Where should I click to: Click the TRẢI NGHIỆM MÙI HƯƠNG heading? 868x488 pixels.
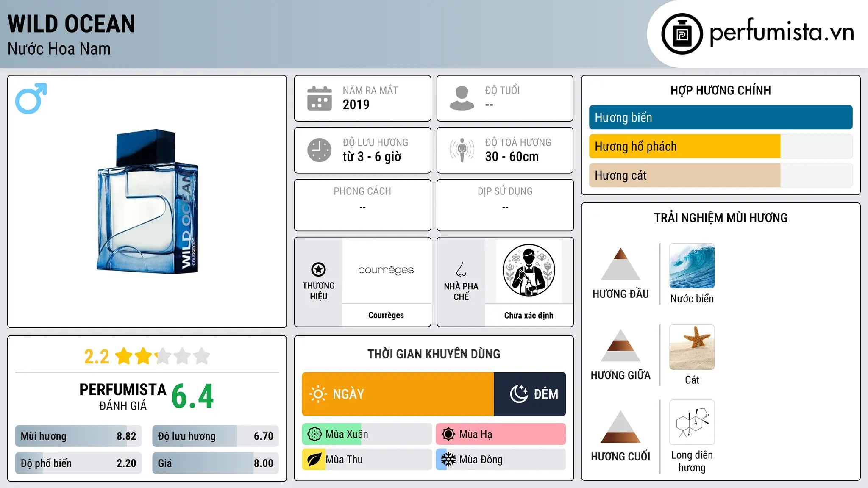721,218
